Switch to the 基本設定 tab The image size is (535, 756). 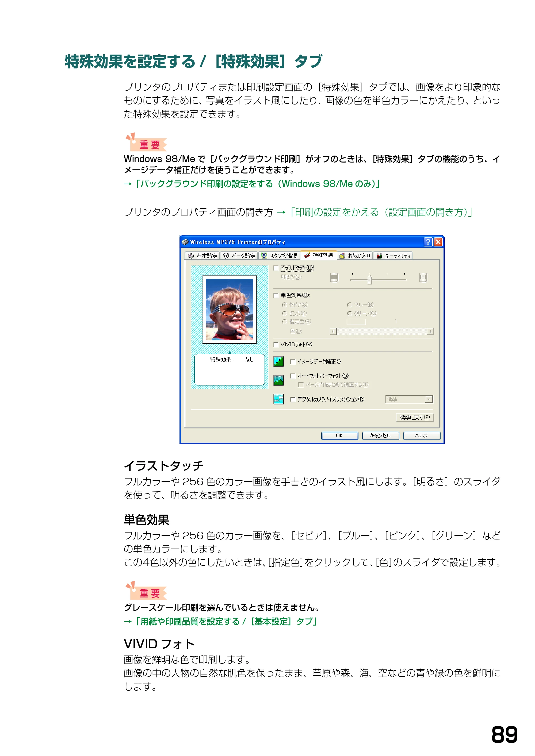coord(202,256)
